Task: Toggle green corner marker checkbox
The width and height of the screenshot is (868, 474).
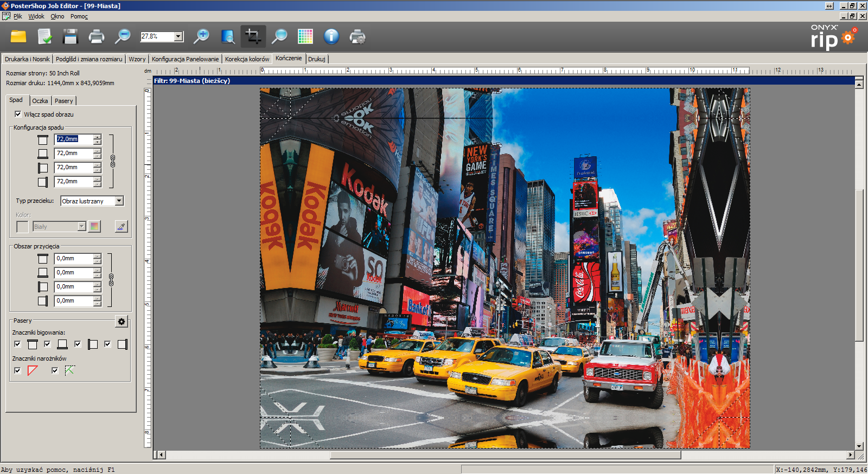Action: [55, 370]
